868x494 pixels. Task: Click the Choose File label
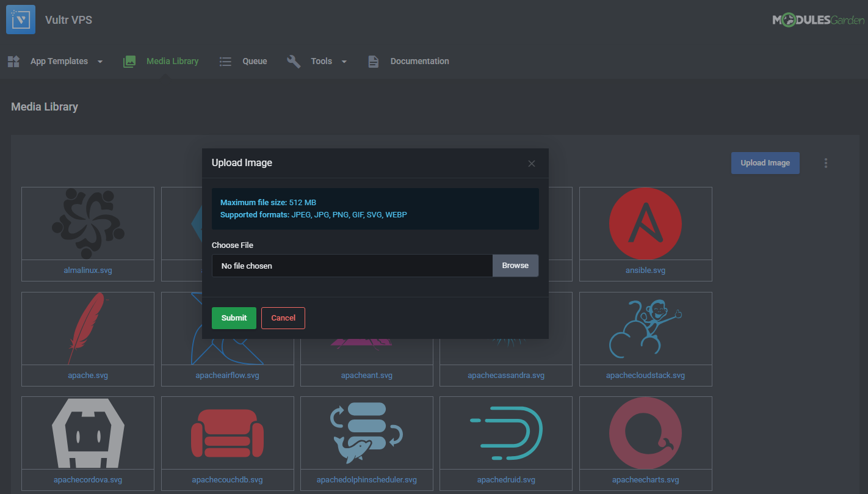[x=233, y=245]
